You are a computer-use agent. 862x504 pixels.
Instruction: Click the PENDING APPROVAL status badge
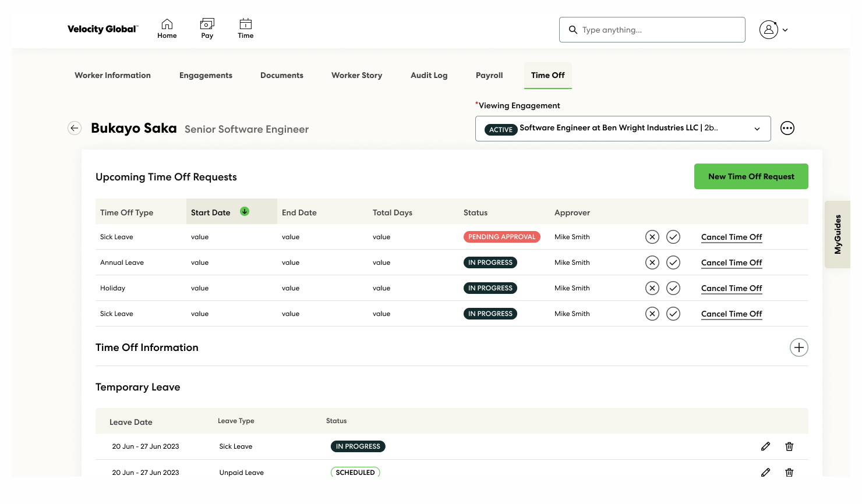click(x=502, y=237)
